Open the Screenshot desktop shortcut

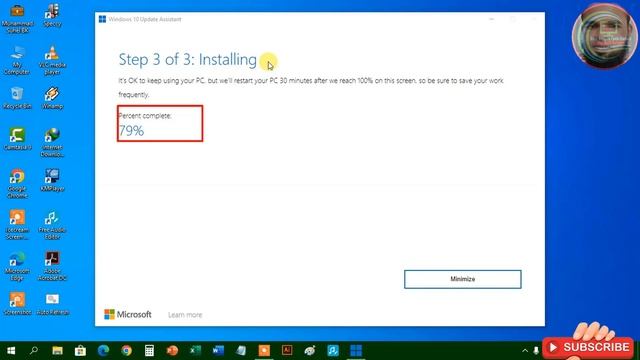[17, 304]
